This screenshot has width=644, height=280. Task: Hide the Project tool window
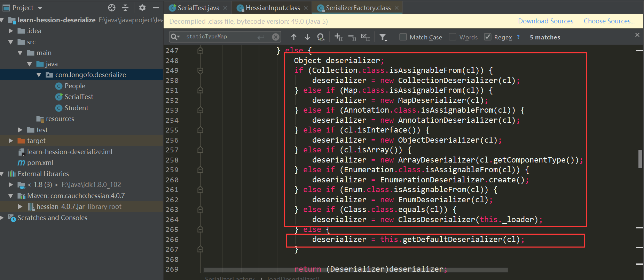156,8
